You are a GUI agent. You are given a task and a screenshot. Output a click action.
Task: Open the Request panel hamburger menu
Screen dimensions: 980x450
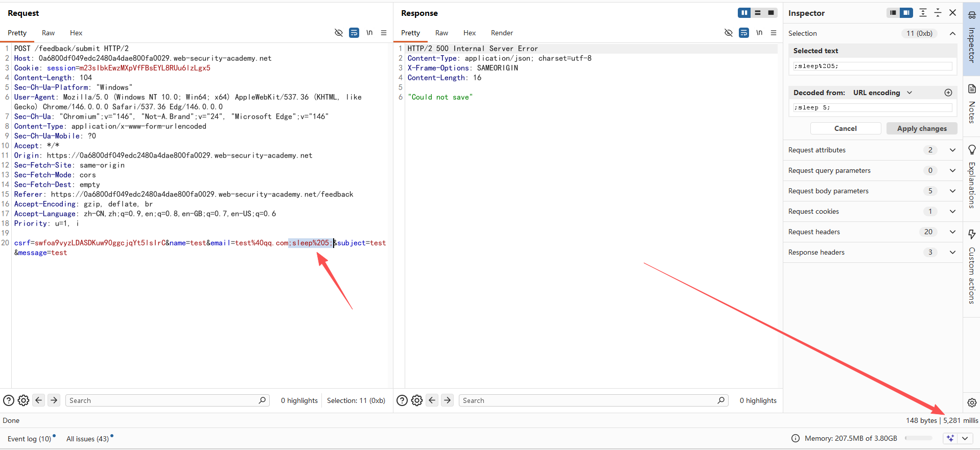(x=384, y=33)
